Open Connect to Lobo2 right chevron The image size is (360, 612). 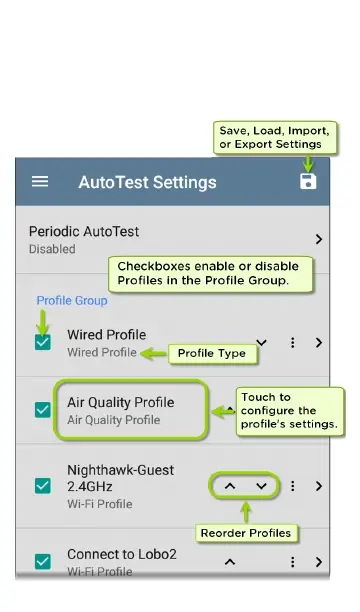(x=319, y=562)
